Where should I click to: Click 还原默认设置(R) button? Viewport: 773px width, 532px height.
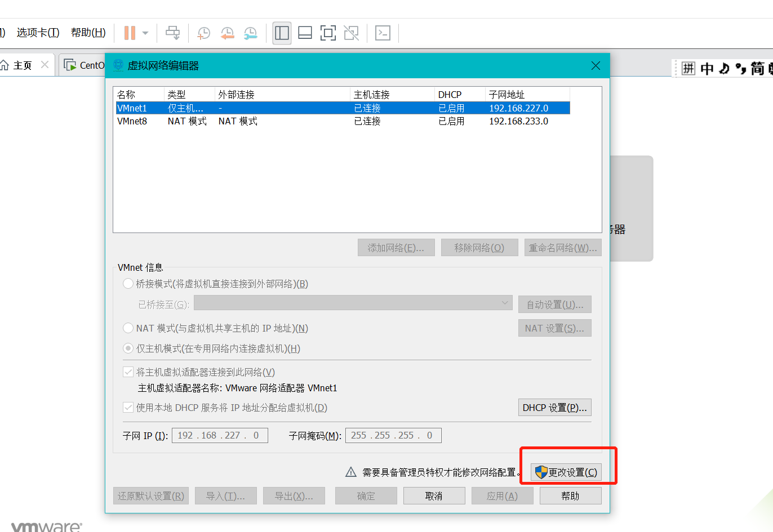pos(151,496)
